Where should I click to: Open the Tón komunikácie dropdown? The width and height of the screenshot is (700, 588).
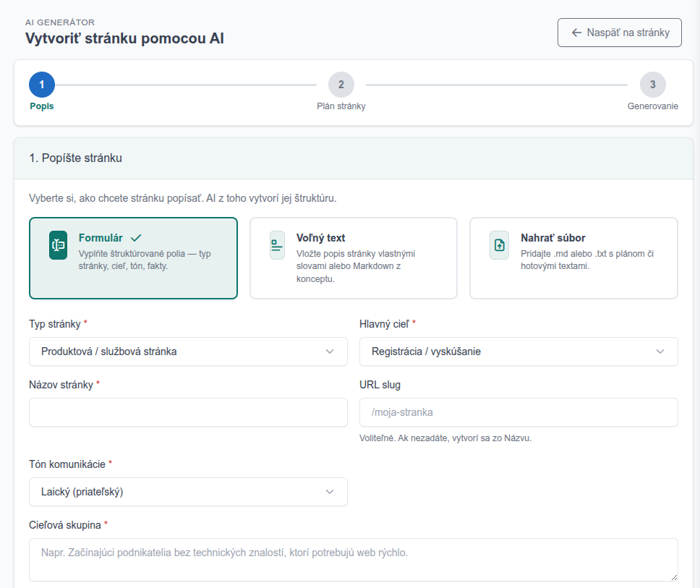click(x=188, y=492)
